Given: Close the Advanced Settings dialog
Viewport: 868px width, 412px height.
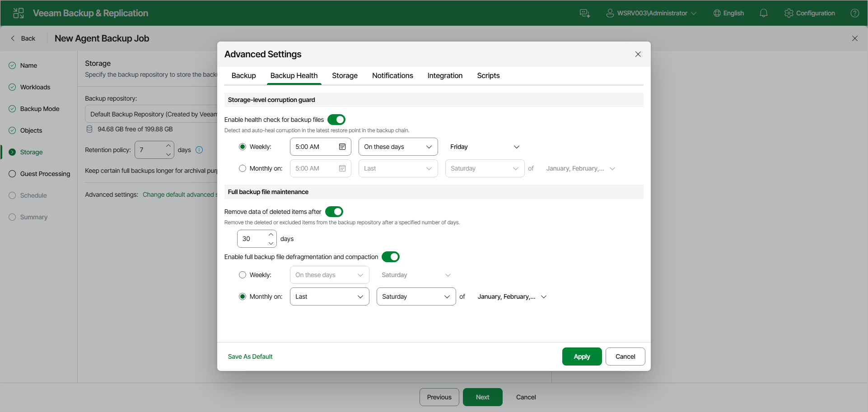Looking at the screenshot, I should (x=638, y=54).
